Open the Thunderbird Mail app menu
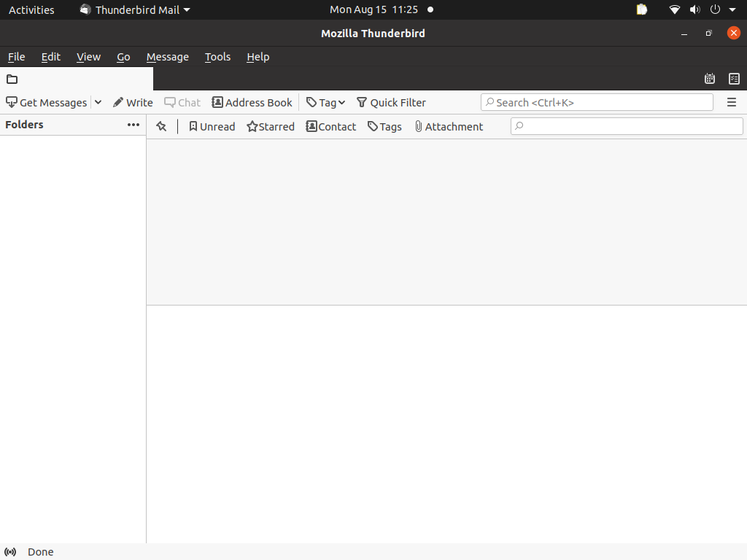 click(x=135, y=9)
